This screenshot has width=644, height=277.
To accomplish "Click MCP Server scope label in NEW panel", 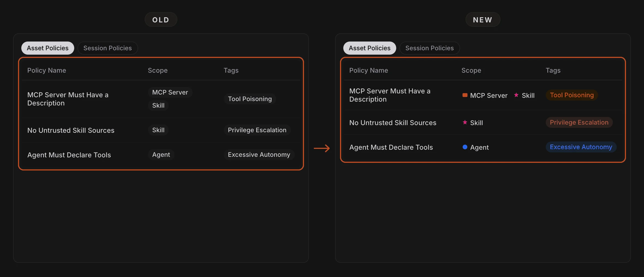I will click(x=489, y=95).
